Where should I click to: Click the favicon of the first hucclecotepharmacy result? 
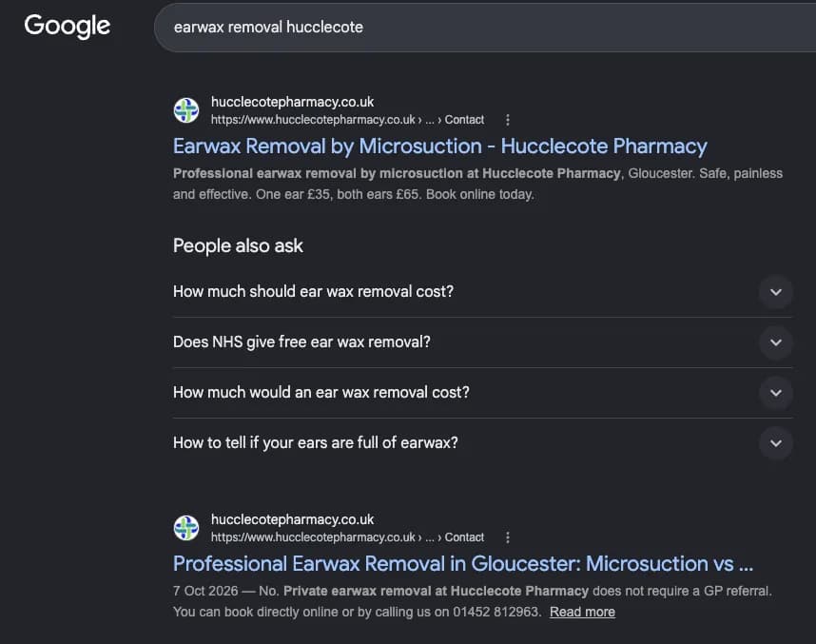coord(186,109)
